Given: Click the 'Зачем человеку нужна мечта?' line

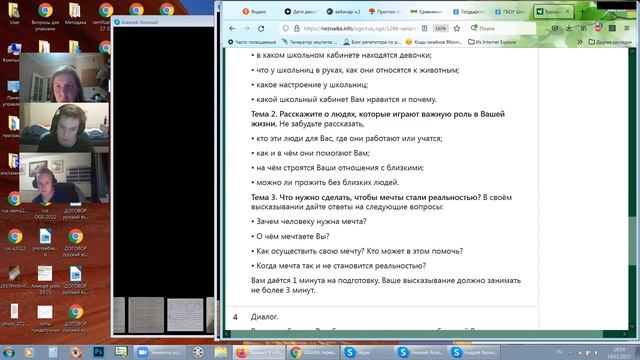Looking at the screenshot, I should coord(311,222).
